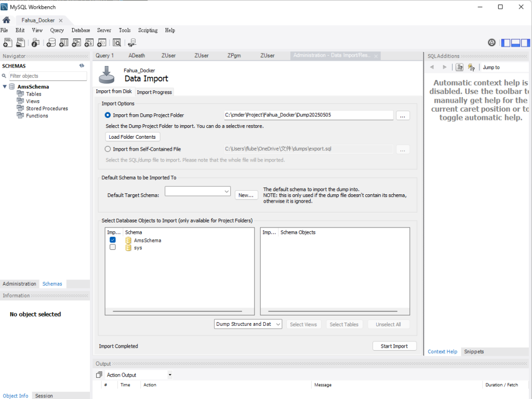Click the Functions tree icon
Screen dimensions: 532x399
click(20, 116)
